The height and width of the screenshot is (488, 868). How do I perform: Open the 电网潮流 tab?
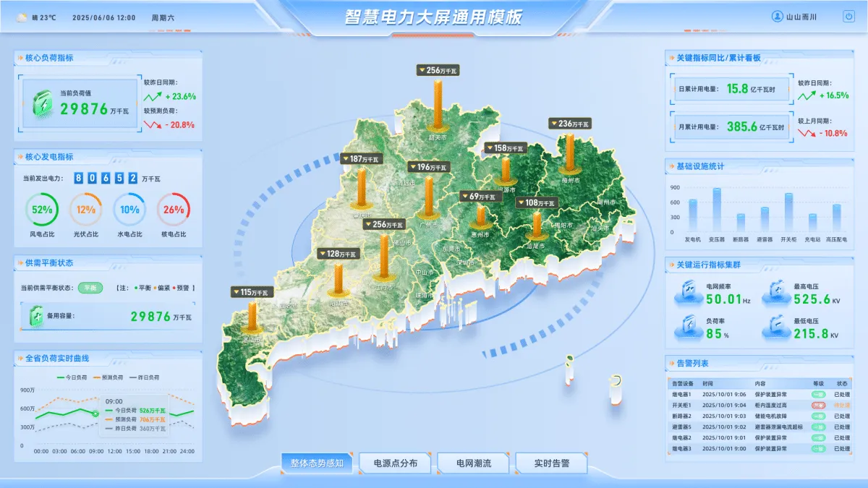pos(473,463)
